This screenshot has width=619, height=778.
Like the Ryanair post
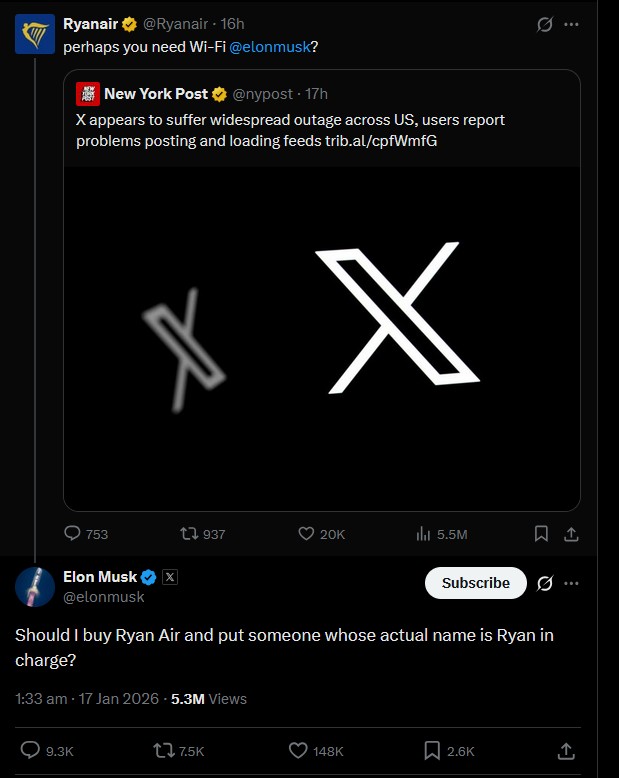(x=307, y=534)
